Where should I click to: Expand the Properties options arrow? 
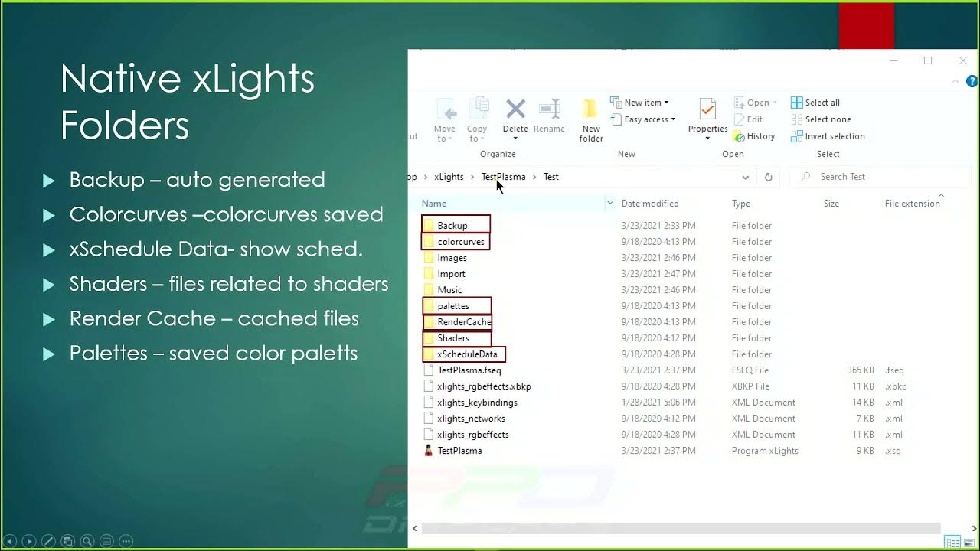[x=707, y=139]
